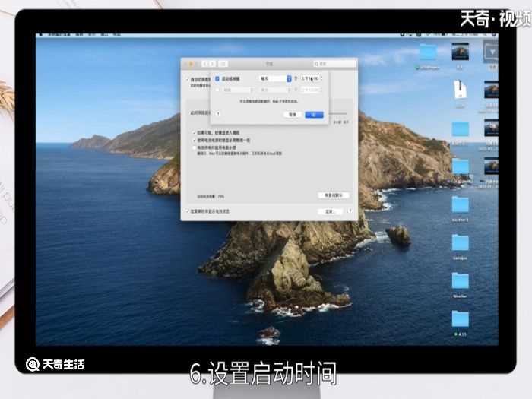Click the forward arrow in preferences toolbar

pos(214,64)
